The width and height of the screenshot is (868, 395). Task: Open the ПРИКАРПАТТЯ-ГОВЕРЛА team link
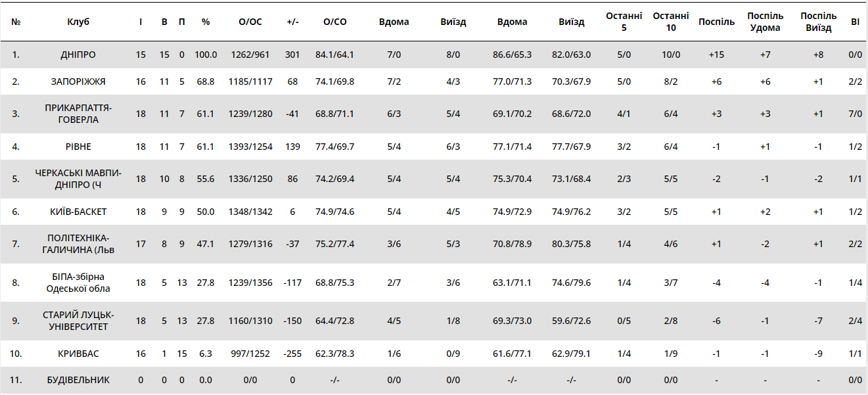78,114
